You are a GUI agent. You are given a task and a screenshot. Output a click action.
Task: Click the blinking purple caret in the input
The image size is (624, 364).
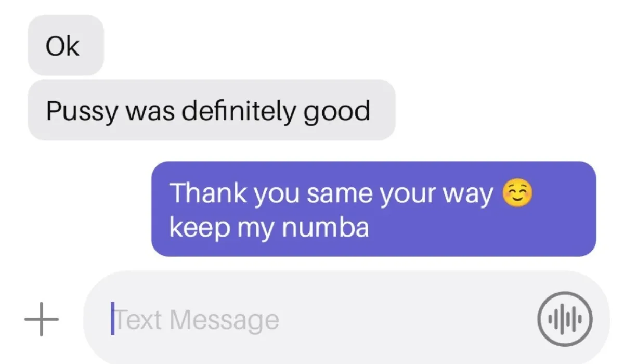(x=112, y=318)
